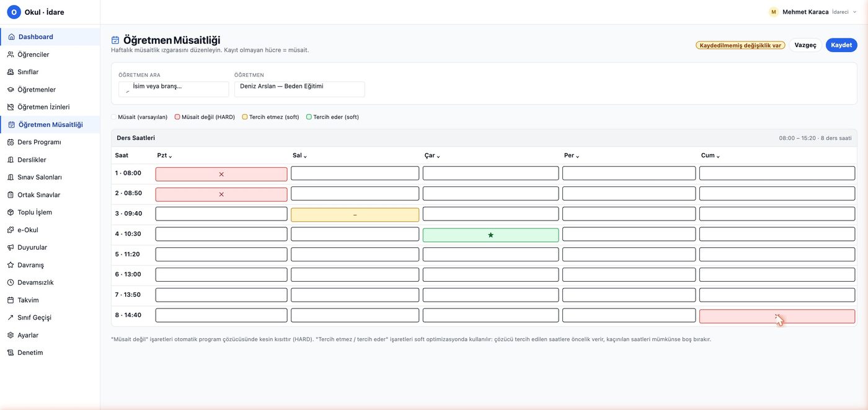Click the Okul · İdare logo link

tap(36, 12)
